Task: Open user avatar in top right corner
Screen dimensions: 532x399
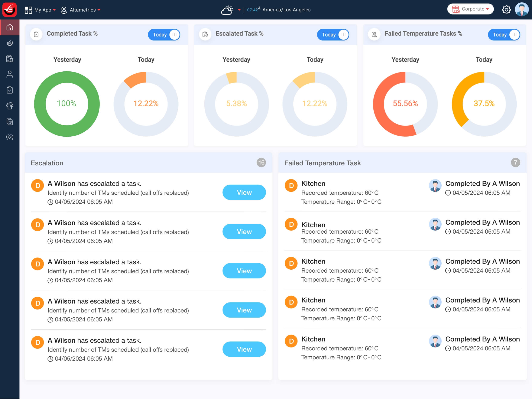Action: click(522, 10)
